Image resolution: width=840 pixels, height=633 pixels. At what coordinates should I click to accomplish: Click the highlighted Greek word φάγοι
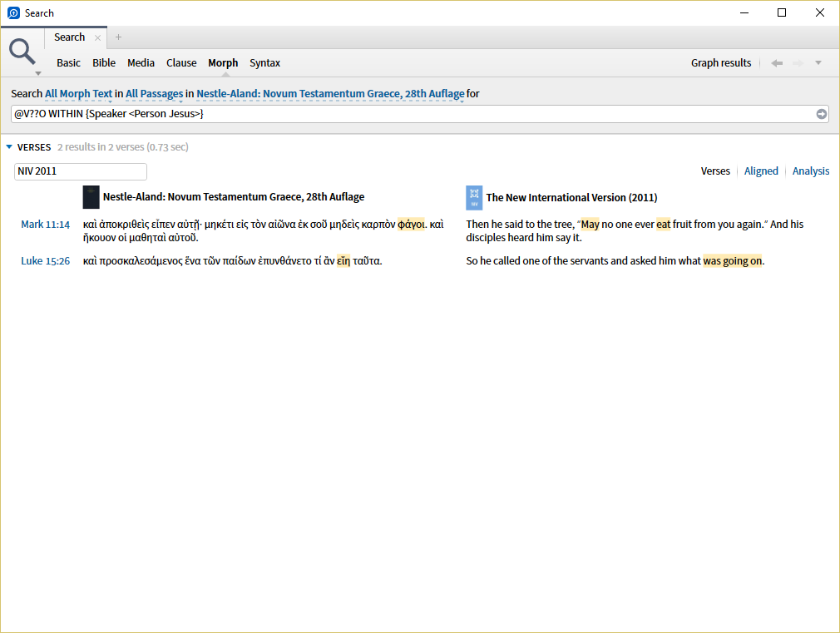tap(411, 224)
